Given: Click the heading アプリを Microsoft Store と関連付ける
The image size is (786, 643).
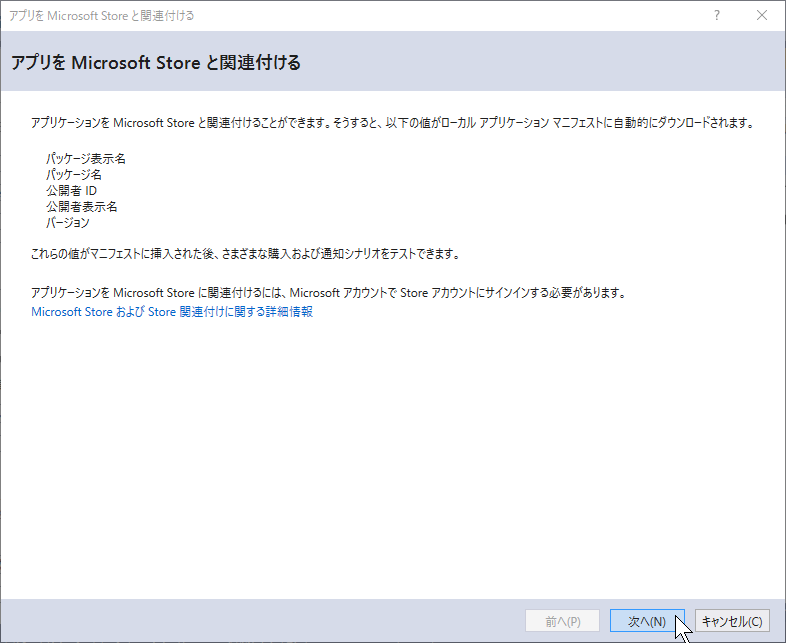Looking at the screenshot, I should pos(156,63).
